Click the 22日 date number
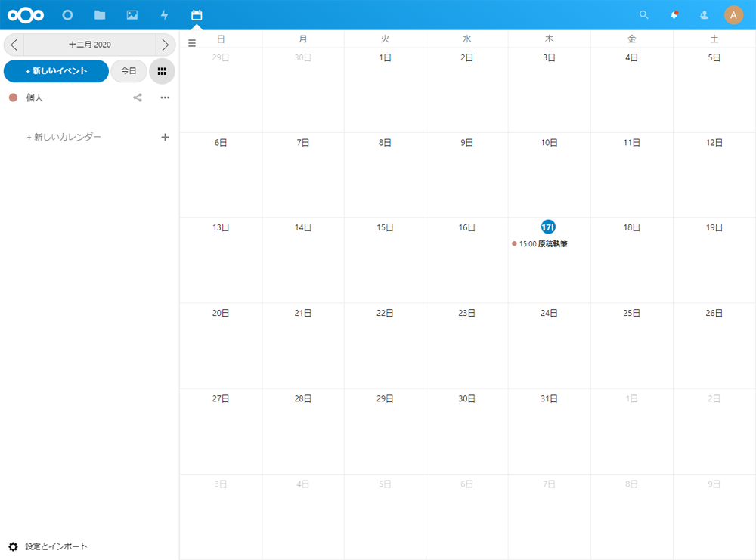This screenshot has width=756, height=560. [385, 314]
